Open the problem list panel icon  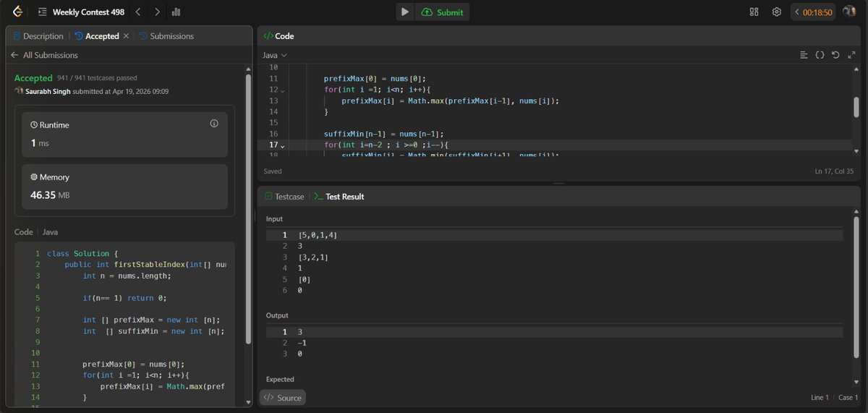(42, 12)
